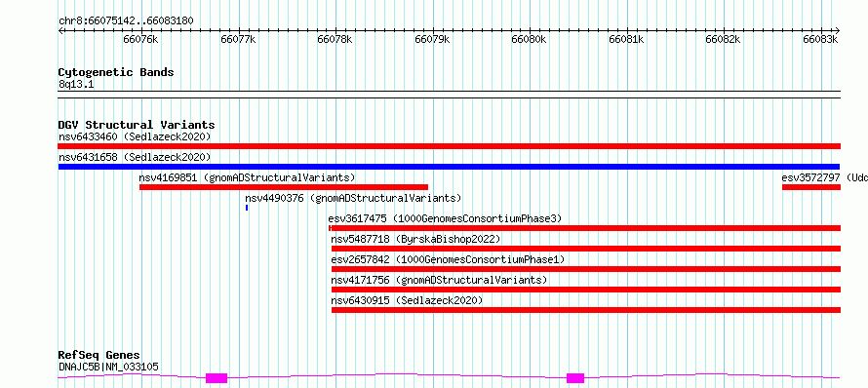
Task: Click the chr8:66075142..66083180 coordinate label
Action: point(126,21)
